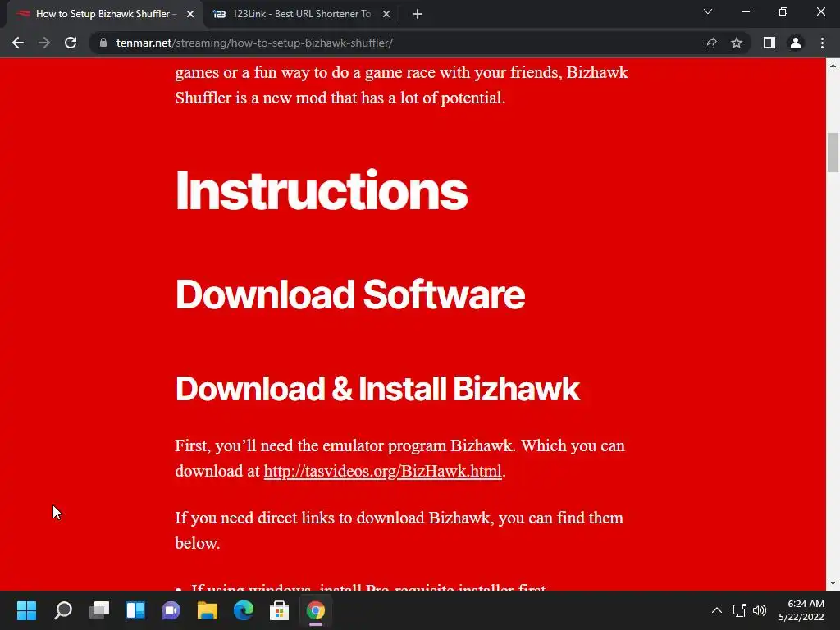Open the network status tray icon
This screenshot has height=630, width=840.
[740, 610]
